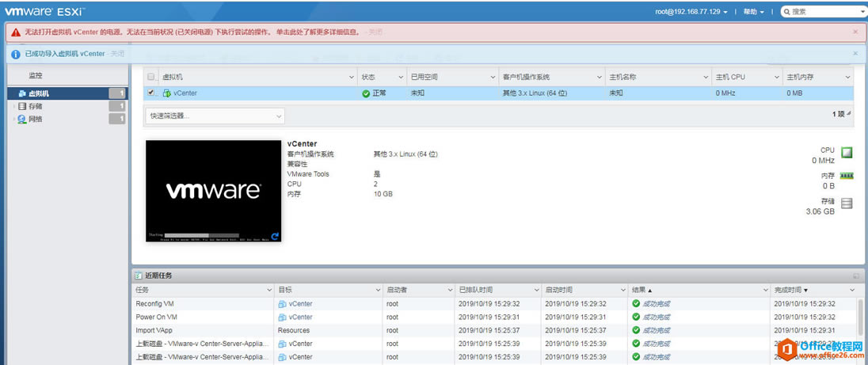
Task: Click success icon in Import VApp row
Action: pyautogui.click(x=637, y=330)
